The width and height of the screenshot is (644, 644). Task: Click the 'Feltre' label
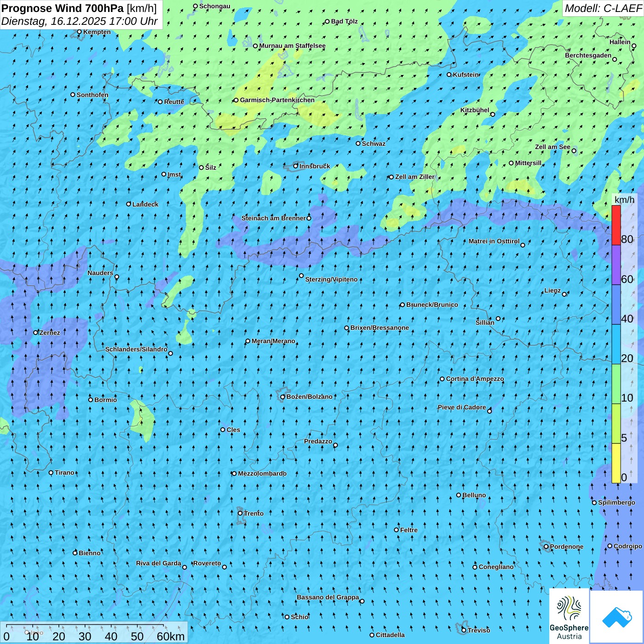tap(409, 530)
